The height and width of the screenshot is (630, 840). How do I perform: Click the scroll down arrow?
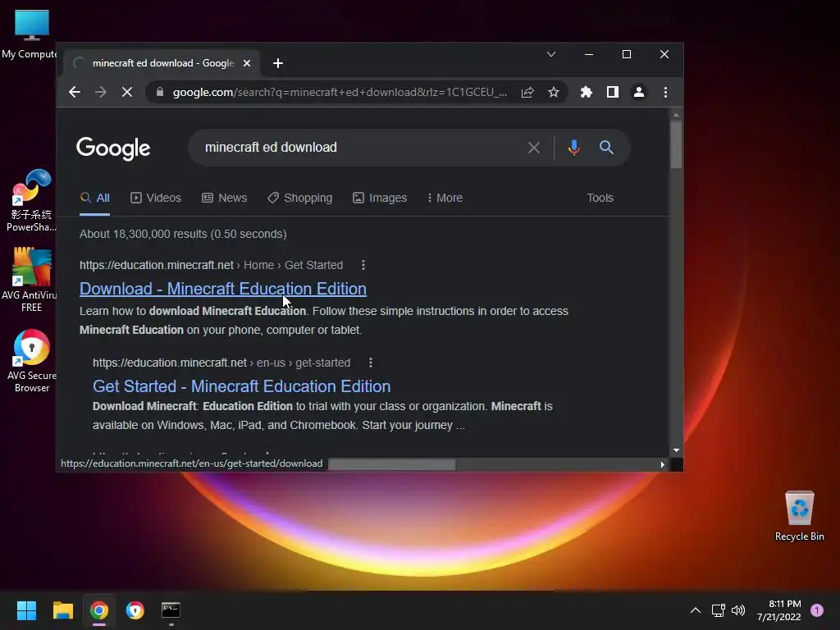click(x=676, y=450)
